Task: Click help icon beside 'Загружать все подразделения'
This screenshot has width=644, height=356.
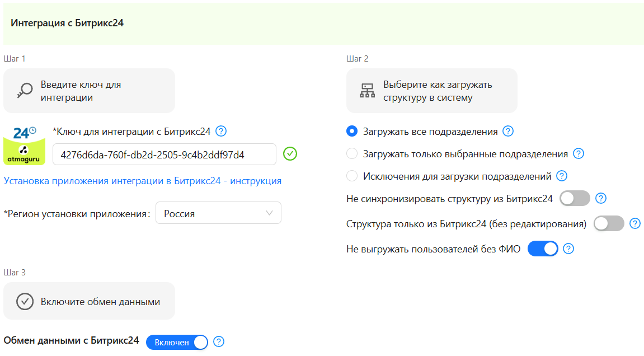Action: click(507, 132)
